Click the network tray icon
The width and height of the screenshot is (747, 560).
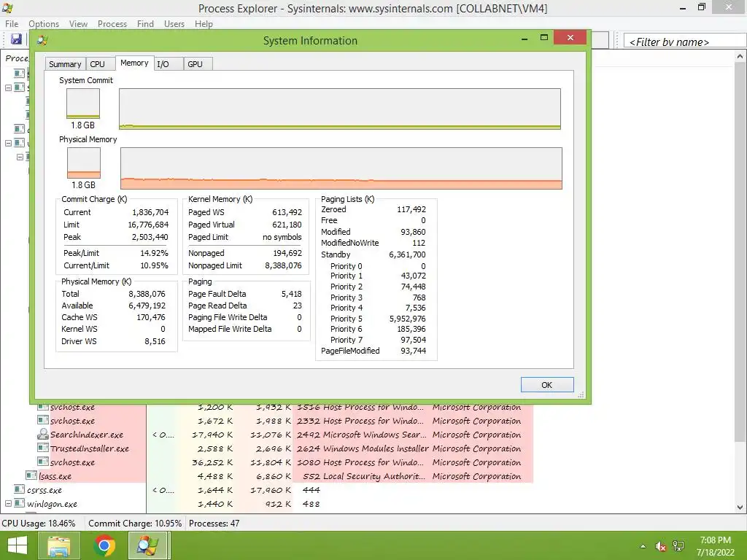click(x=678, y=546)
